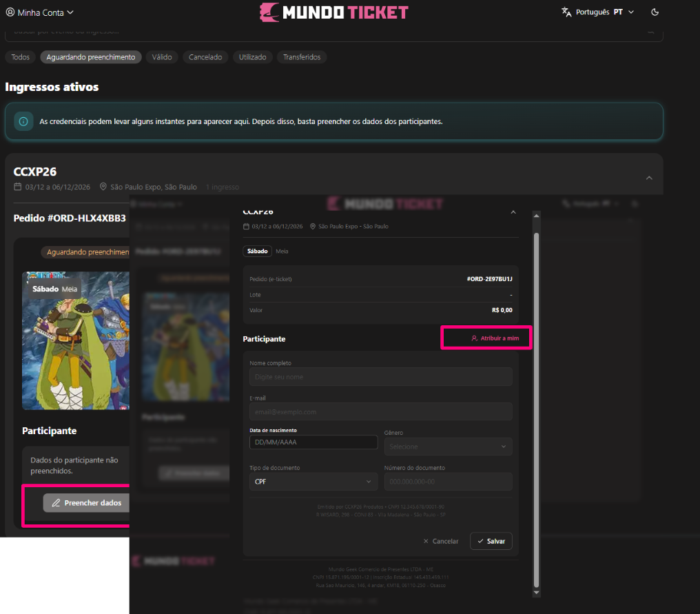Click the person icon in Atribuir a mim
The width and height of the screenshot is (700, 614).
(x=475, y=338)
